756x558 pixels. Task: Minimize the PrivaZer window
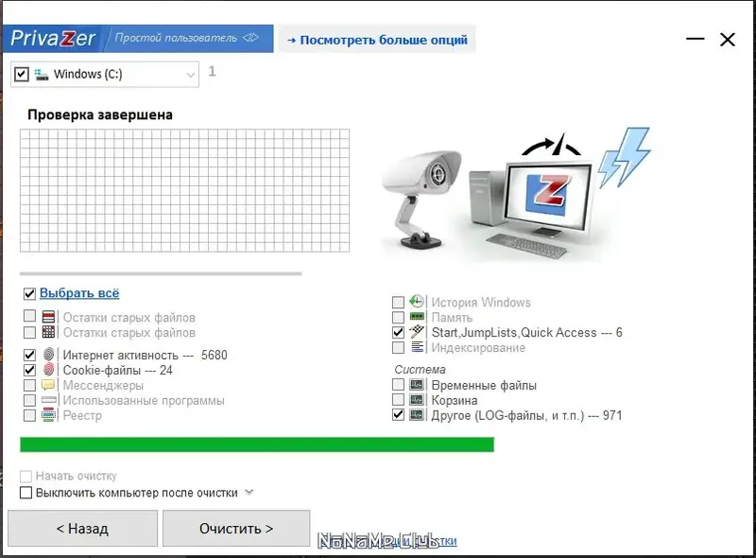696,39
